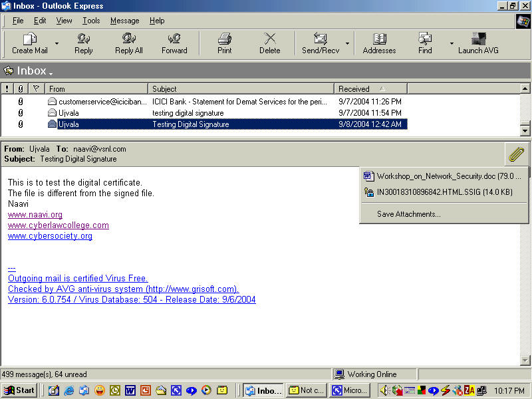Launch AVG from the toolbar
The height and width of the screenshot is (399, 532).
[x=478, y=43]
